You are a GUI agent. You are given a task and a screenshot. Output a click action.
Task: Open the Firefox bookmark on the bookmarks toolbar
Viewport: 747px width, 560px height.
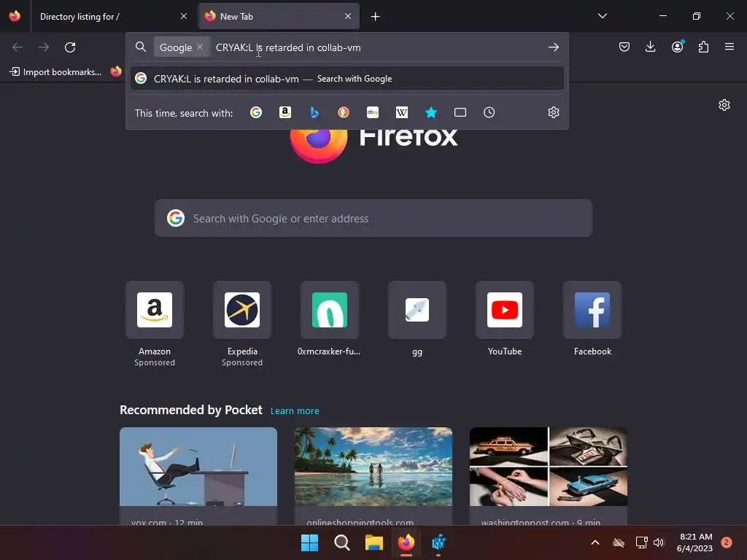click(116, 71)
